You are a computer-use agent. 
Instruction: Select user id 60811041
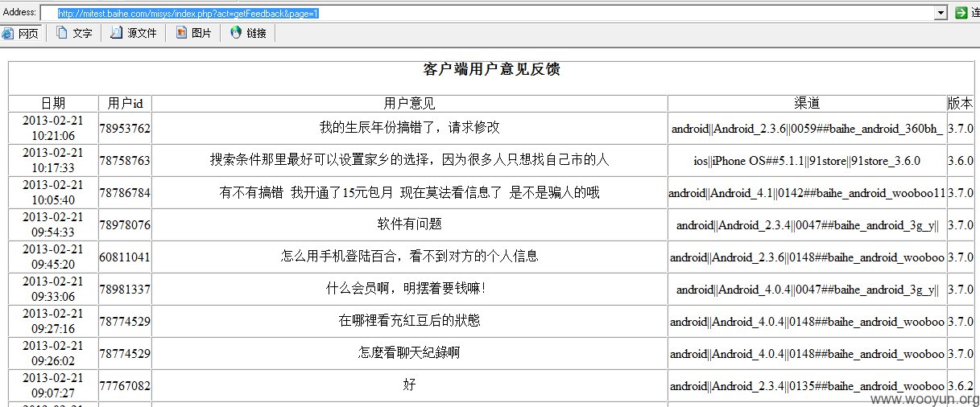click(x=125, y=257)
